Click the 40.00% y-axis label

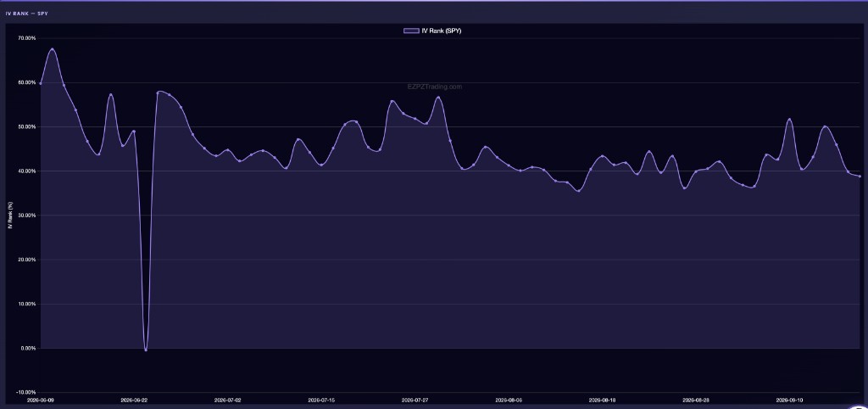[28, 171]
